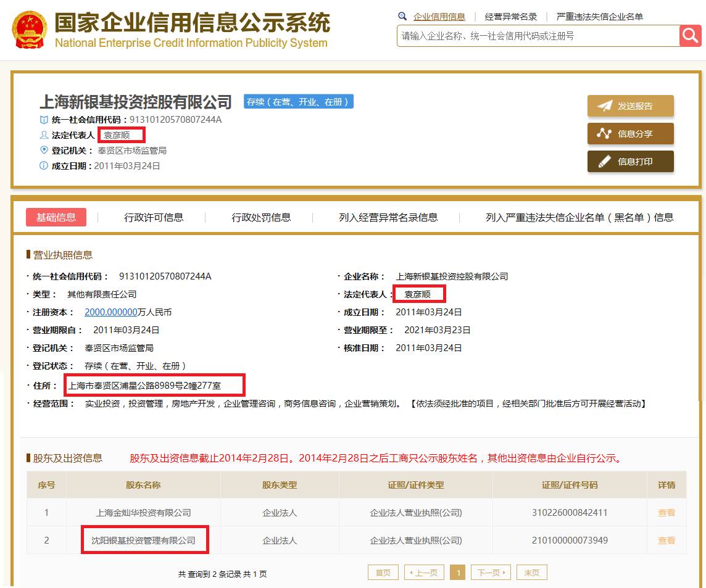Click the 证照/证件类型 column header
This screenshot has height=588, width=706.
click(x=415, y=485)
